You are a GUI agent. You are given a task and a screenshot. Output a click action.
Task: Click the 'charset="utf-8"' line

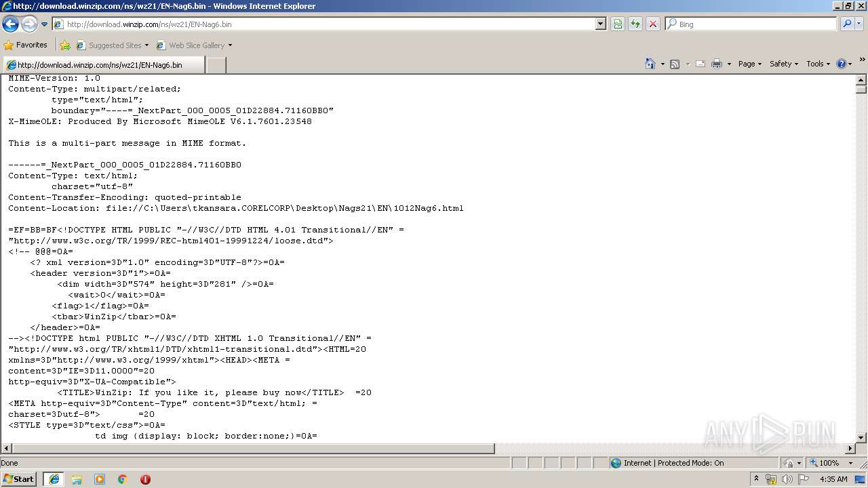coord(92,186)
